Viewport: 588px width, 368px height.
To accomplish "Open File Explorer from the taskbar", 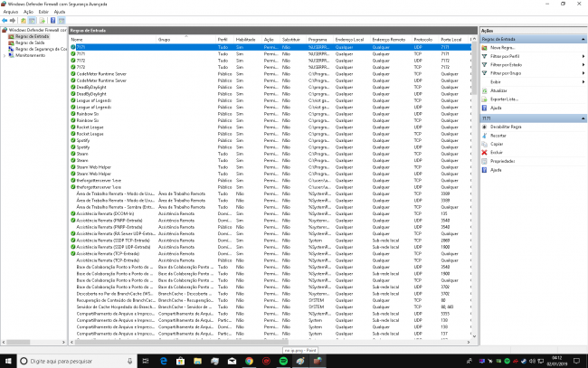I will (197, 361).
